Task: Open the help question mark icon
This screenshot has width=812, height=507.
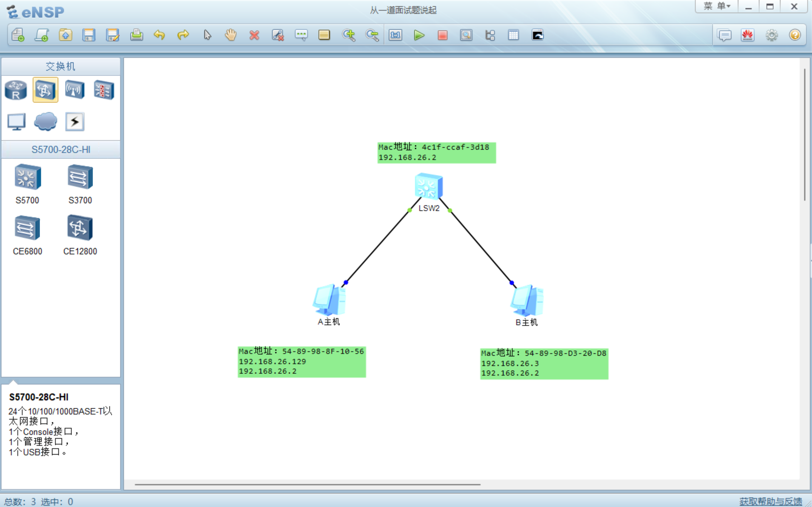Action: point(795,35)
